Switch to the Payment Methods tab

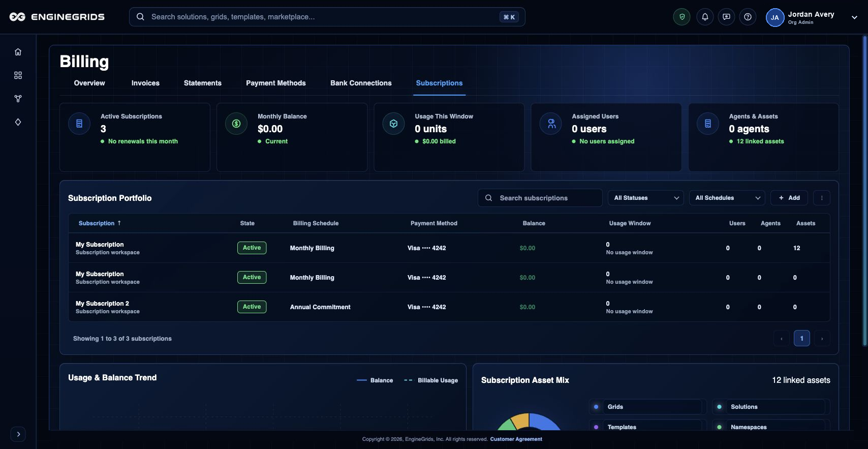tap(276, 83)
